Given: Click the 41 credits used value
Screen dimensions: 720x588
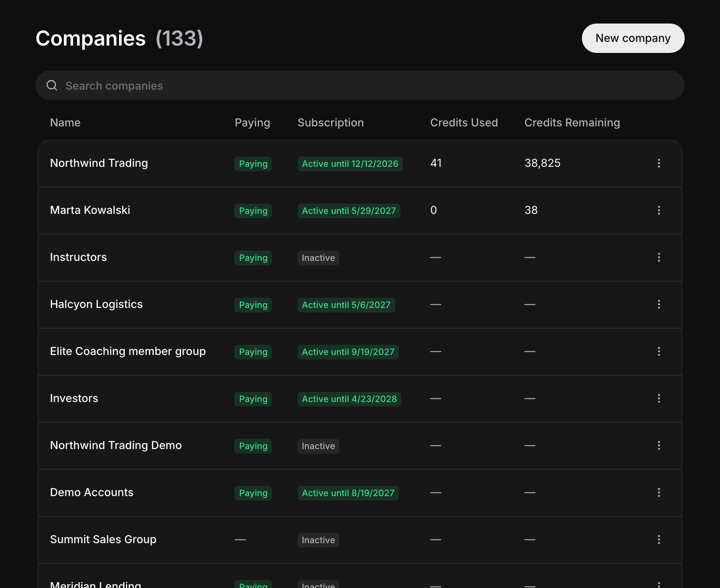Looking at the screenshot, I should click(436, 163).
